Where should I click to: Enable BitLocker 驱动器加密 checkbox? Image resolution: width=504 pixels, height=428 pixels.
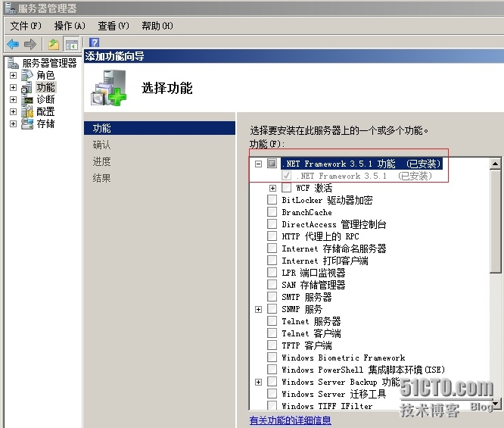coord(272,200)
